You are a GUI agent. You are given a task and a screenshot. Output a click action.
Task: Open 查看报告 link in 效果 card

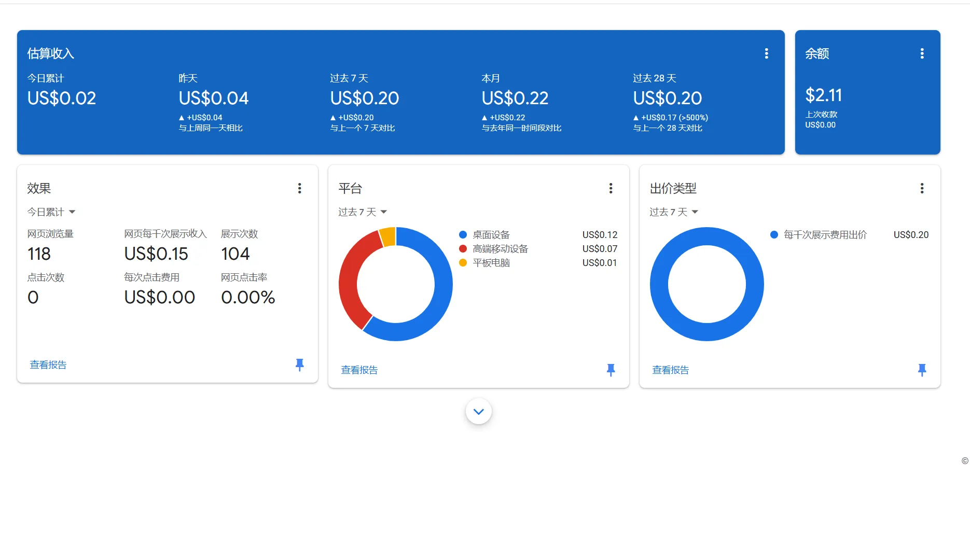(x=48, y=365)
